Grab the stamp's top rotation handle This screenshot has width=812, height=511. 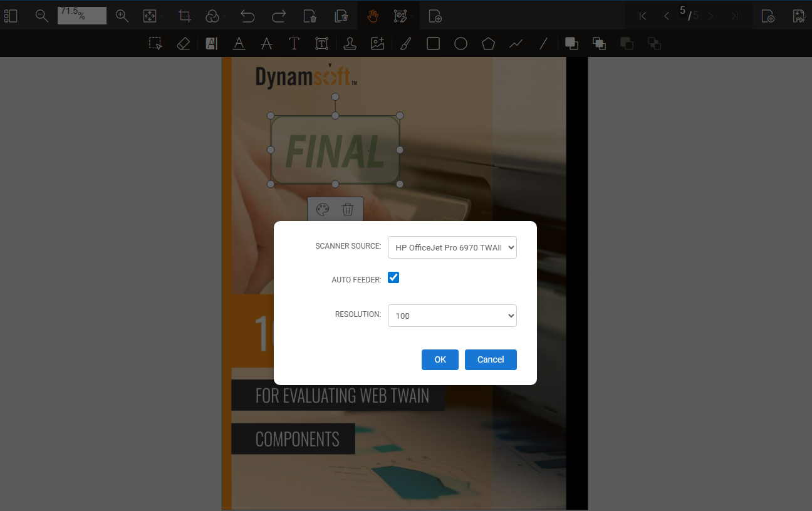pyautogui.click(x=335, y=96)
